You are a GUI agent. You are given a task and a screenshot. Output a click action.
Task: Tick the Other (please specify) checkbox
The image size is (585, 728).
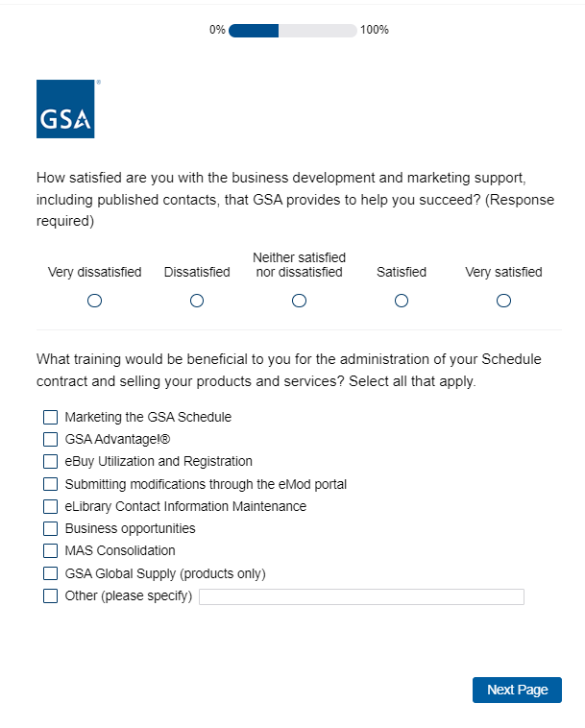pyautogui.click(x=51, y=596)
